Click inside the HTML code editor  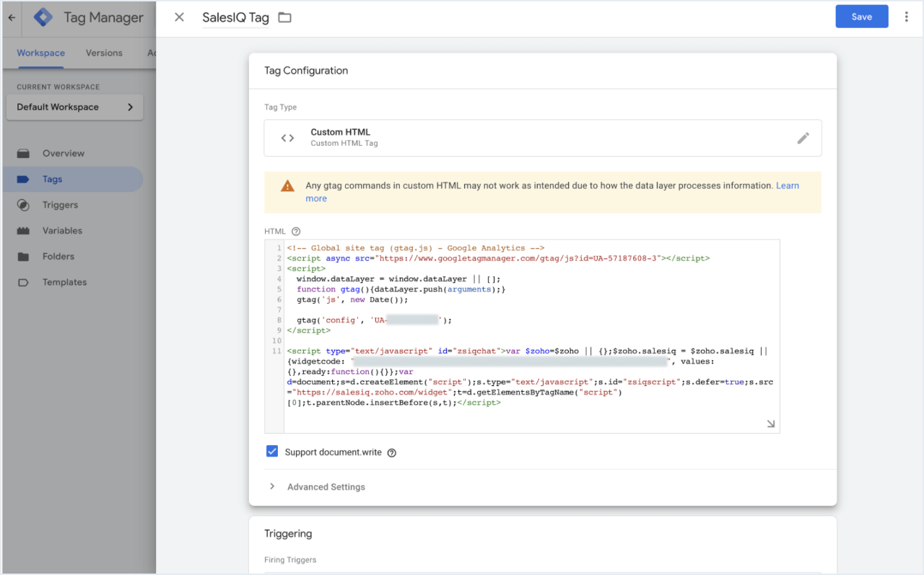point(522,336)
